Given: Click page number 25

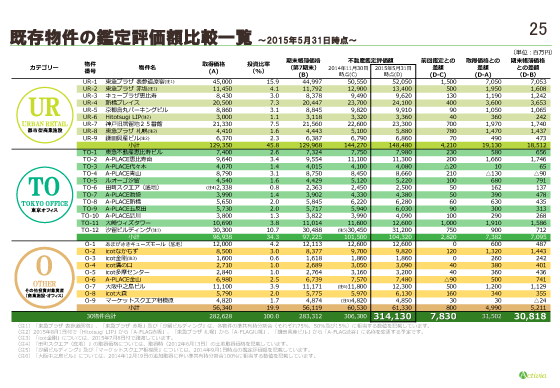Looking at the screenshot, I should click(x=538, y=29).
